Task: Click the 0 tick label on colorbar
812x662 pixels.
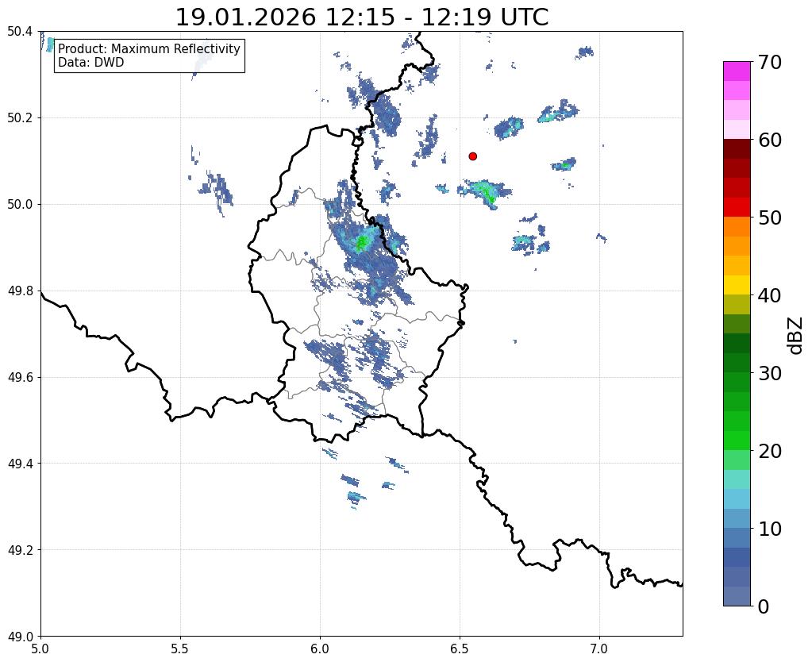Action: point(764,606)
